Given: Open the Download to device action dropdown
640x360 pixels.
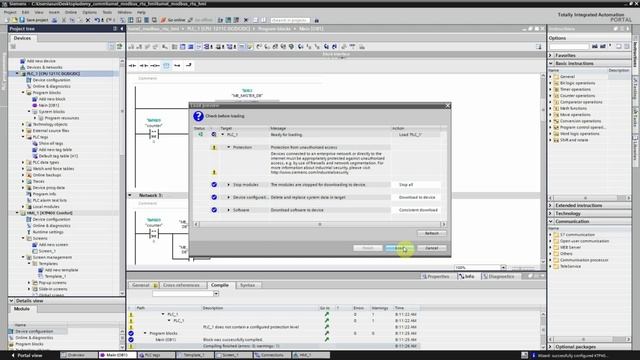Looking at the screenshot, I should [x=416, y=197].
